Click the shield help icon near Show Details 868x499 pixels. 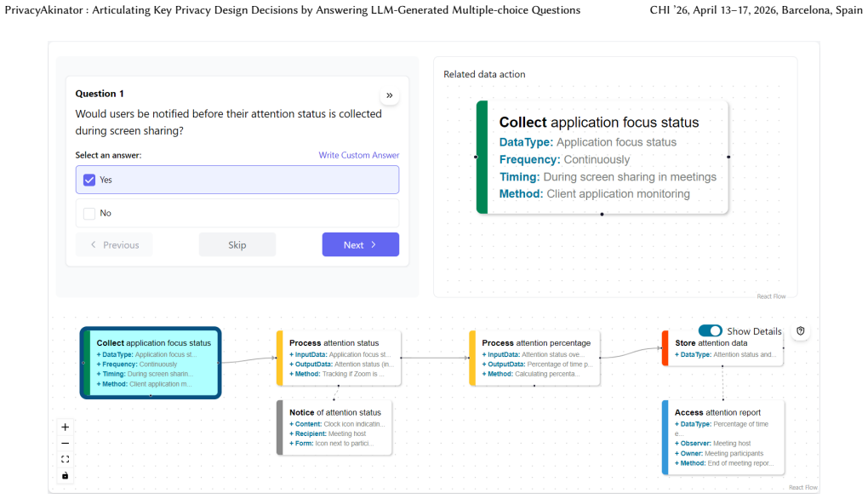[801, 331]
